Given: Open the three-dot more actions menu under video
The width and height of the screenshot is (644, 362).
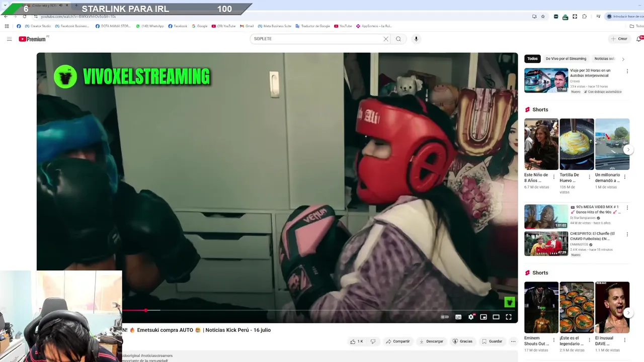Looking at the screenshot, I should [513, 341].
